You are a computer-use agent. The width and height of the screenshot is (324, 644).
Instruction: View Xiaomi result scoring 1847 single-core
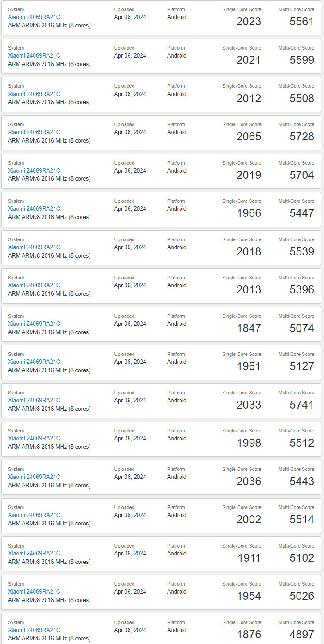point(34,324)
